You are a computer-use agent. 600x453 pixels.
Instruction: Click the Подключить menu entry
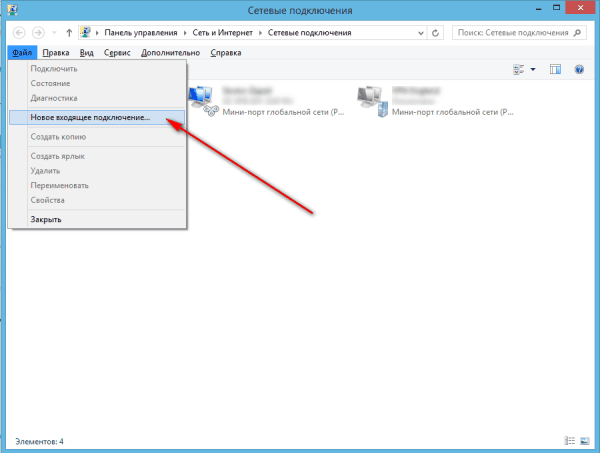(97, 69)
